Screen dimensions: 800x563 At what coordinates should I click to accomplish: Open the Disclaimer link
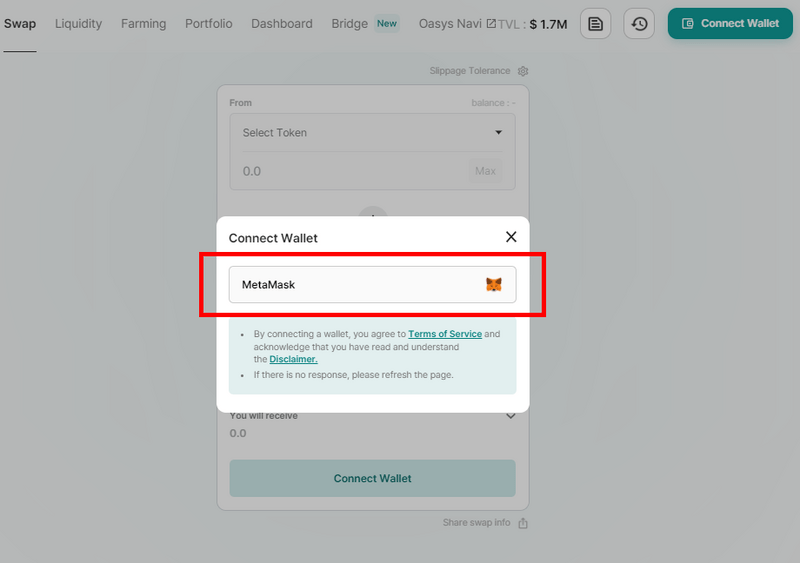293,359
